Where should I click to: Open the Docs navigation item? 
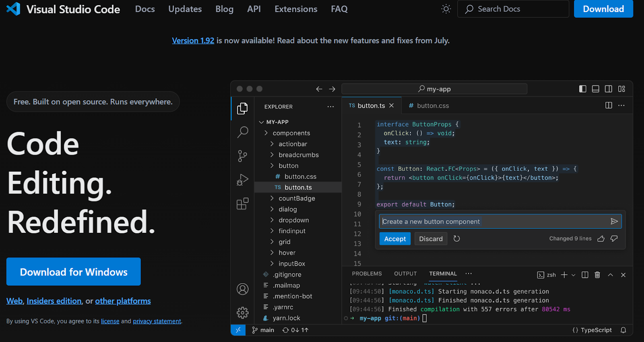coord(145,9)
